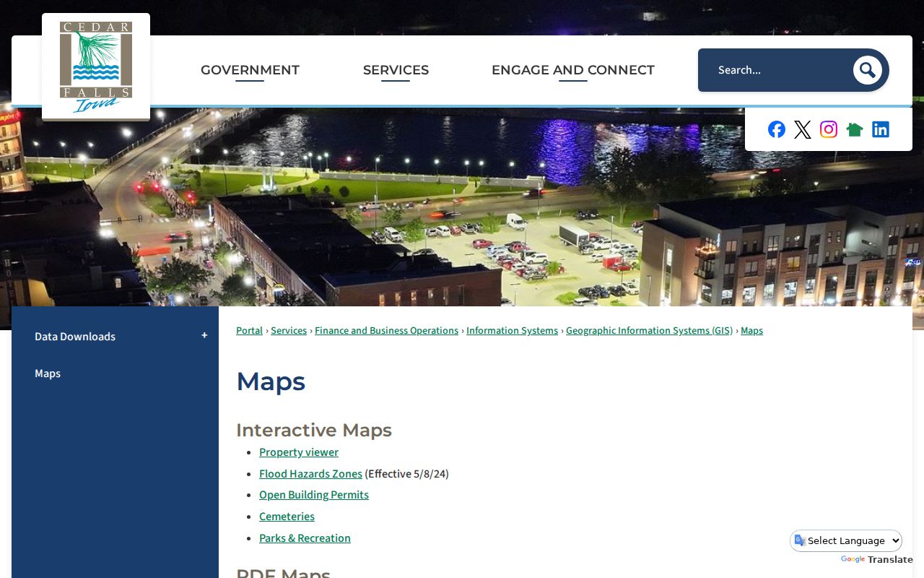
Task: Click the Google Translate icon
Action: [800, 540]
